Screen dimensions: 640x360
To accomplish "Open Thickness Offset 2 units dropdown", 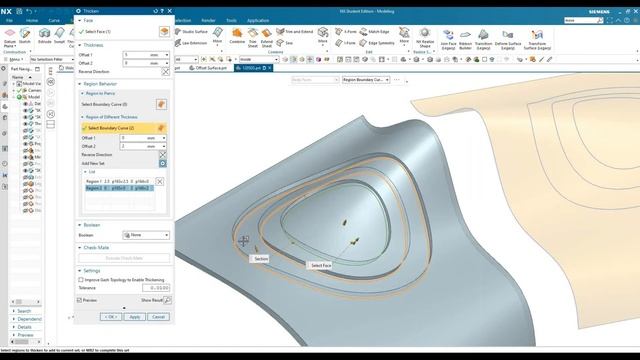I will [x=167, y=63].
